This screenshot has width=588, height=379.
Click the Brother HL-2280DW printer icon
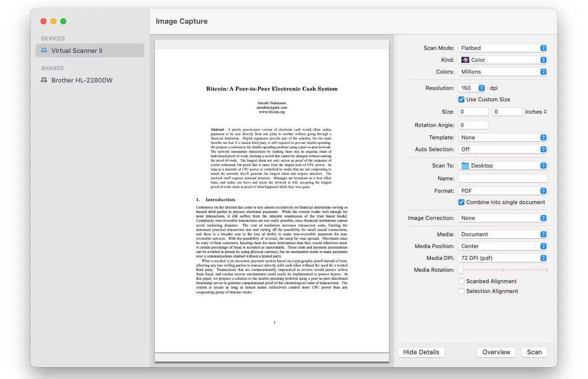point(45,80)
